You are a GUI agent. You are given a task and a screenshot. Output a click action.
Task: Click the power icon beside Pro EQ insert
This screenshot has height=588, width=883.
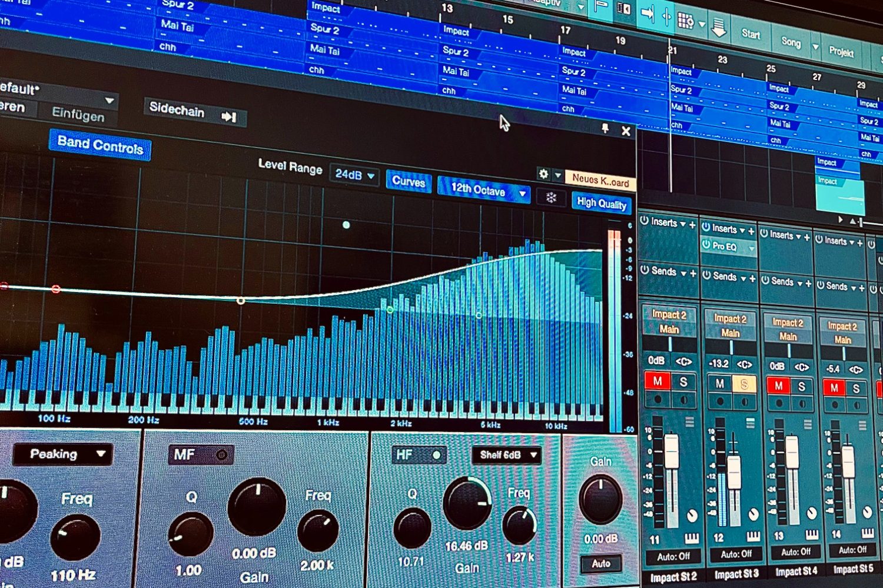pyautogui.click(x=706, y=245)
